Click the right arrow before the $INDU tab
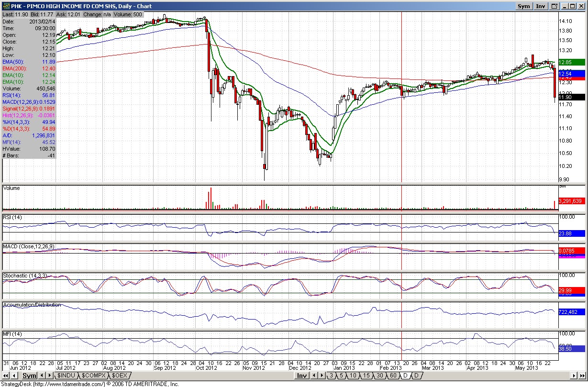 pos(49,376)
